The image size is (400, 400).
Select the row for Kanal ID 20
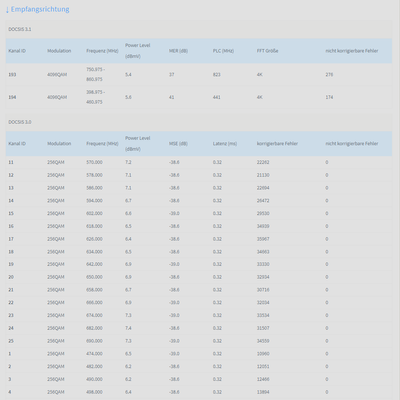tap(199, 277)
